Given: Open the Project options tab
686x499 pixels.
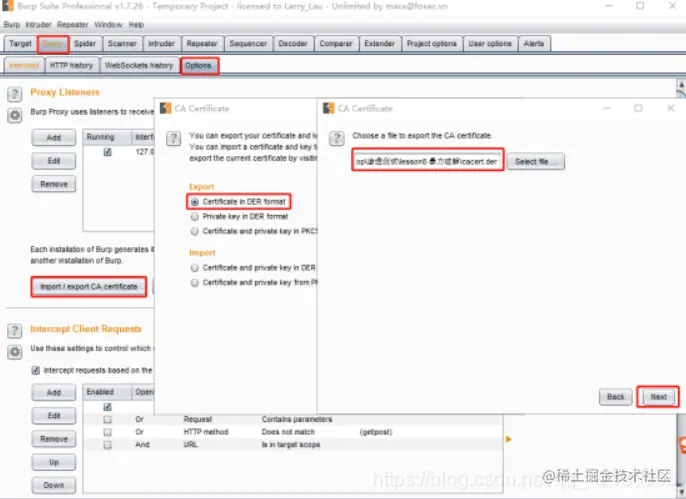Looking at the screenshot, I should [431, 44].
